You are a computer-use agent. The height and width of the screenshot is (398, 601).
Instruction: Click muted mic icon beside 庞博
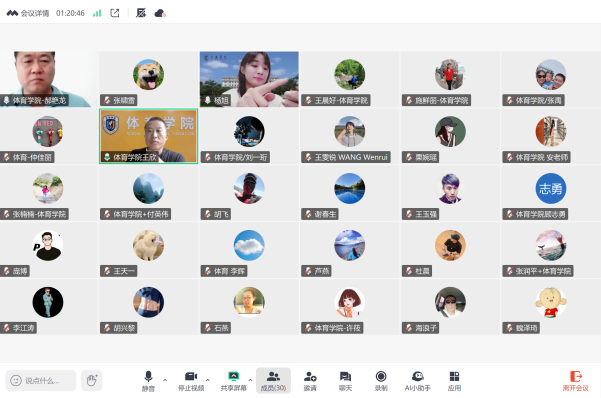7,271
